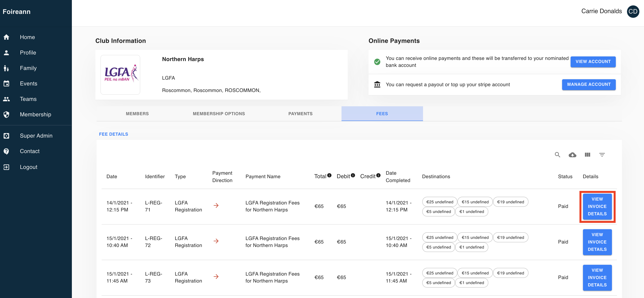Click €5 undefined chip in L-REG-72 row
Screen dimensions: 644x298
438,247
